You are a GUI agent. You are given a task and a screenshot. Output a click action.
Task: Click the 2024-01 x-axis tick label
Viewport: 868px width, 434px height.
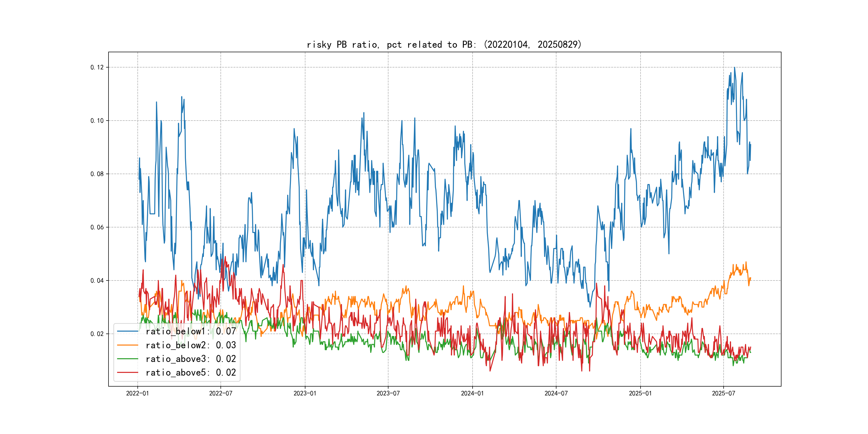pos(472,393)
